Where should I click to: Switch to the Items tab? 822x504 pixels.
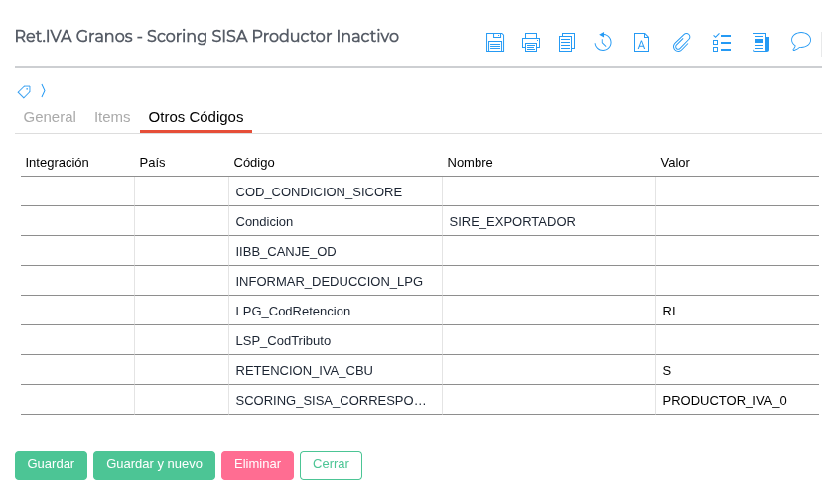coord(112,117)
